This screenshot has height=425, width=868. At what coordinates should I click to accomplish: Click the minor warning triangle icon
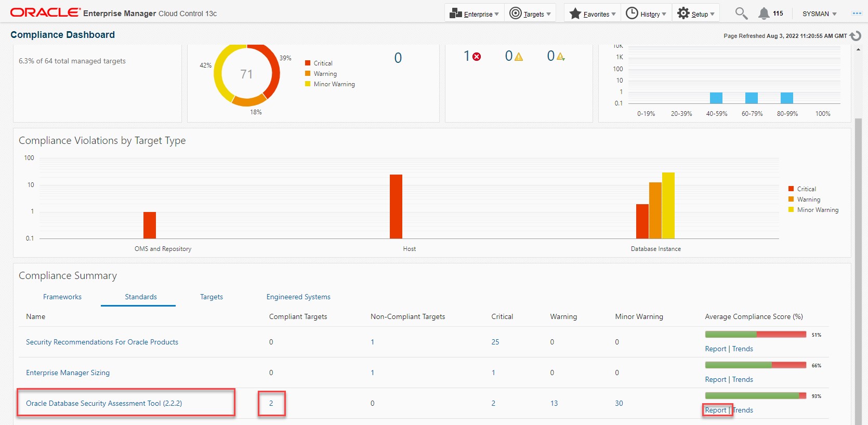pyautogui.click(x=560, y=57)
